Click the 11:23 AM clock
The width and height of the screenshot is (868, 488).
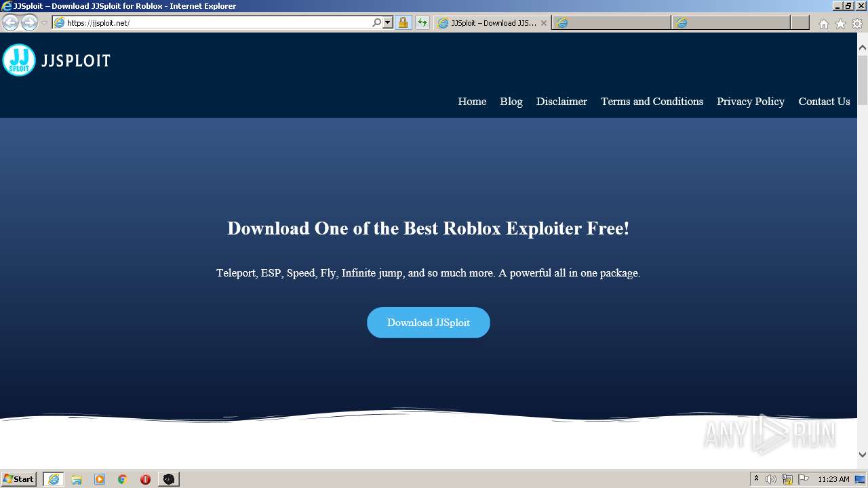click(833, 479)
